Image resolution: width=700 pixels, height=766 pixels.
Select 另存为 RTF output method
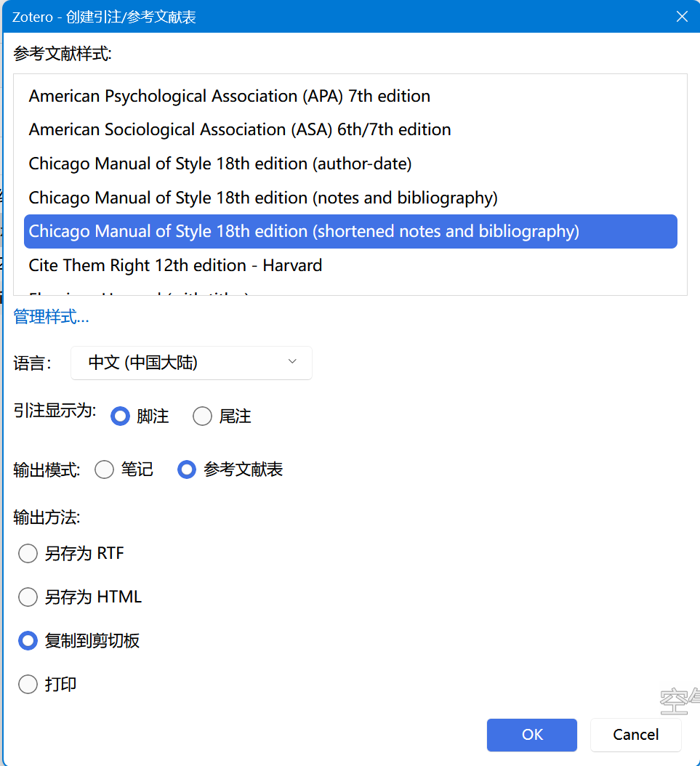click(x=28, y=554)
